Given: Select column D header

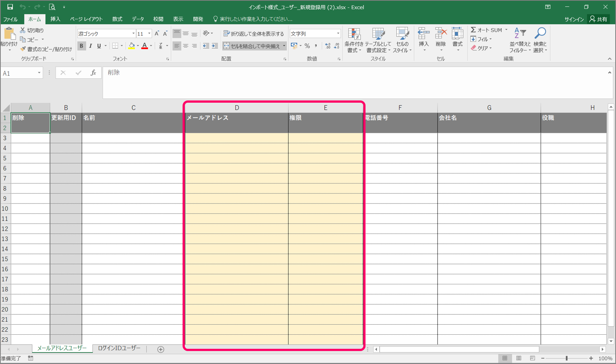Looking at the screenshot, I should pos(237,108).
